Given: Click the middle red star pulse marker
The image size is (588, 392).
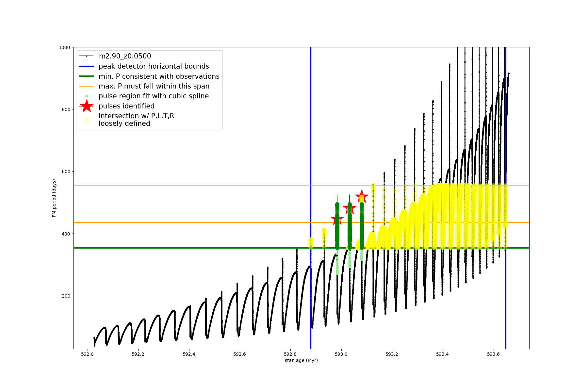Looking at the screenshot, I should [x=350, y=208].
